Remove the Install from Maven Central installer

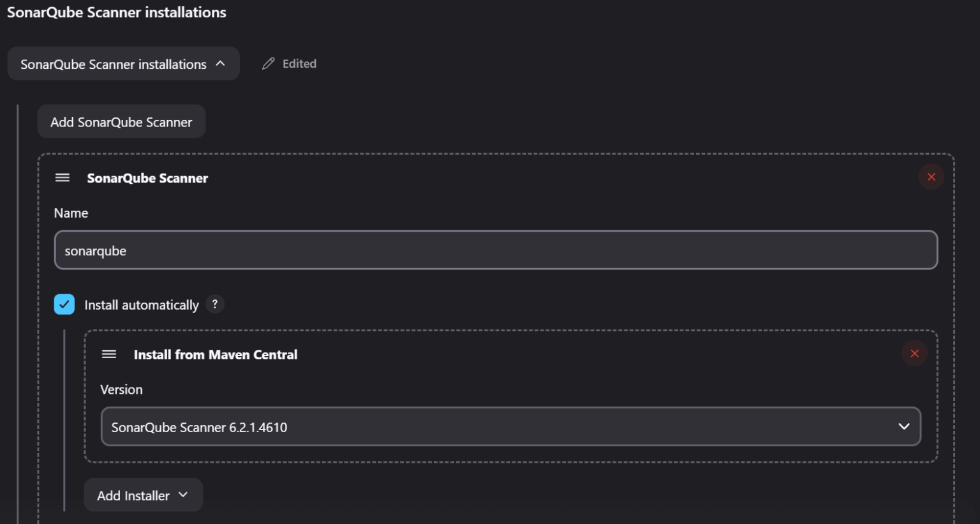click(x=914, y=353)
